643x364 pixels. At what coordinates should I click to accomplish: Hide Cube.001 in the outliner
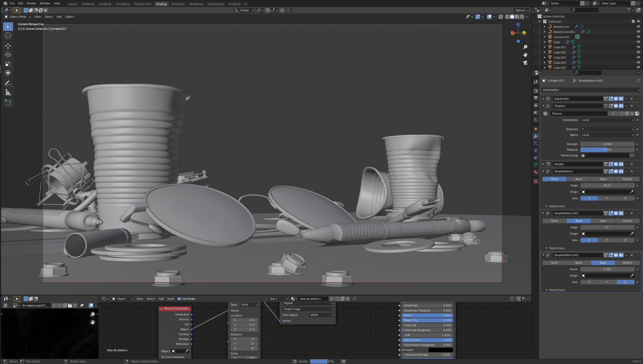coord(638,47)
